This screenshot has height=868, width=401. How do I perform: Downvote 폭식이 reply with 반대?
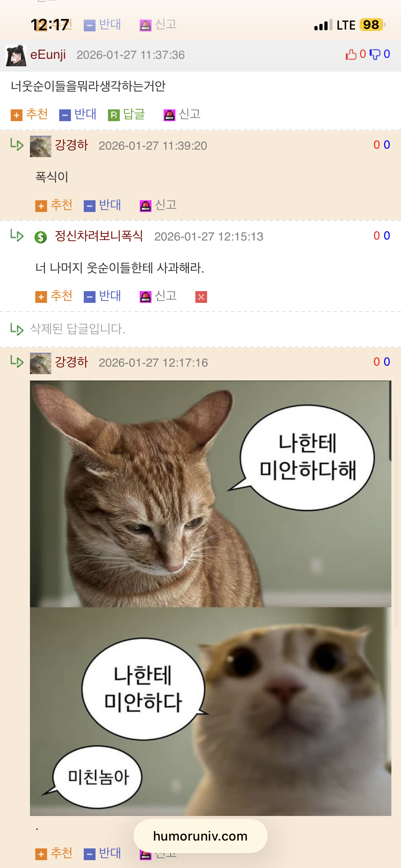[x=102, y=205]
